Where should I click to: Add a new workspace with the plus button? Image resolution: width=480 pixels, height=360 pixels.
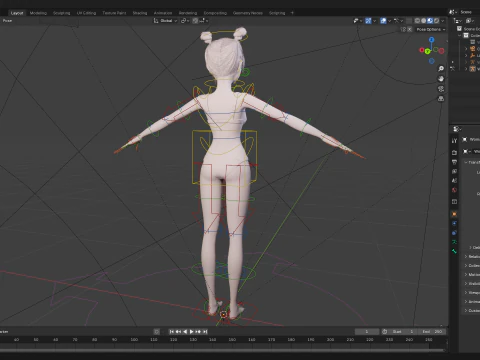click(x=292, y=13)
